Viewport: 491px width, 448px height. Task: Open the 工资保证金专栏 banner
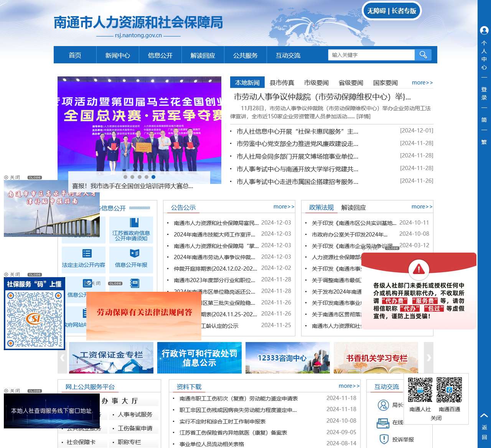[111, 358]
